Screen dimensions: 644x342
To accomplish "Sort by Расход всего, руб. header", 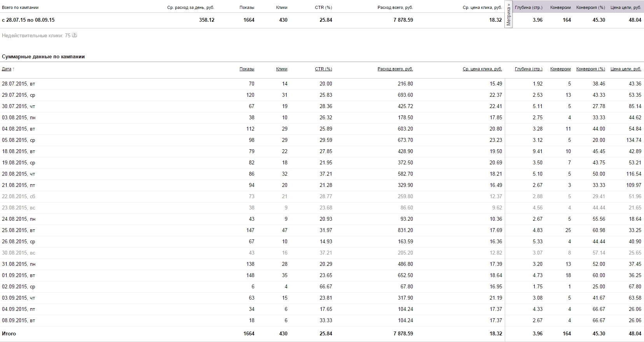I will coord(395,69).
